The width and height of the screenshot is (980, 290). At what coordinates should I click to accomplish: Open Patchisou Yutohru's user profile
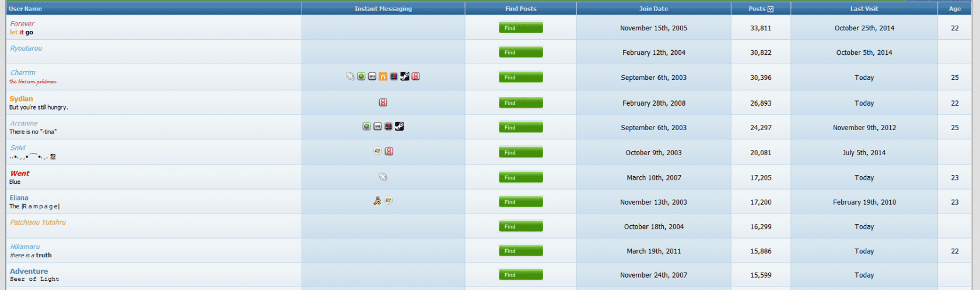[x=38, y=222]
